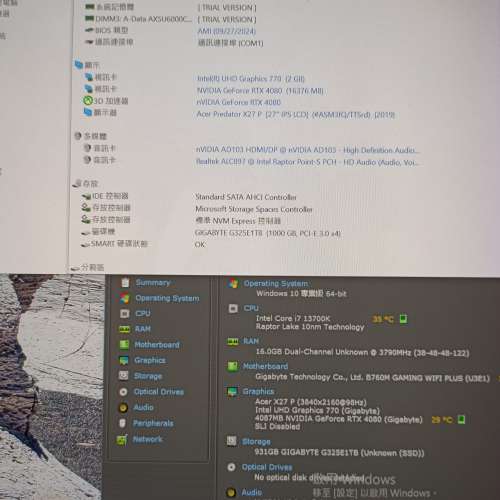Click '16.0GB Dual-Channel Unknown' RAM line
500x500 pixels.
(x=362, y=352)
